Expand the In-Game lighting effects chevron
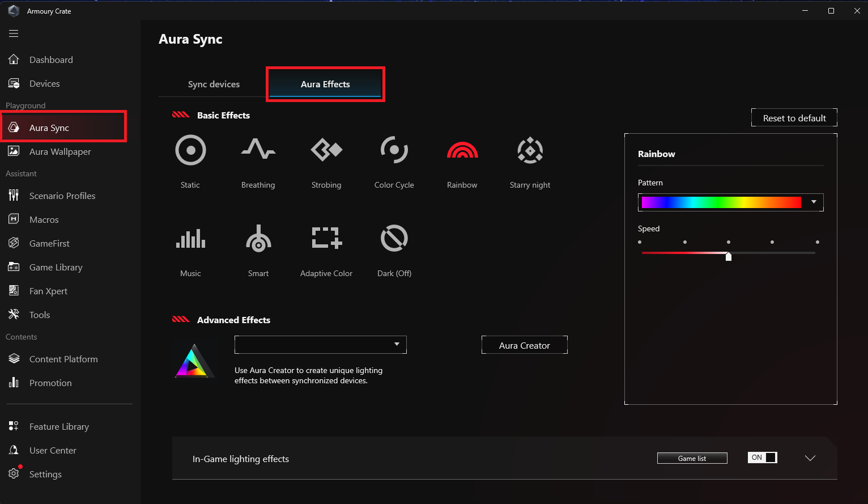This screenshot has width=868, height=504. point(810,458)
